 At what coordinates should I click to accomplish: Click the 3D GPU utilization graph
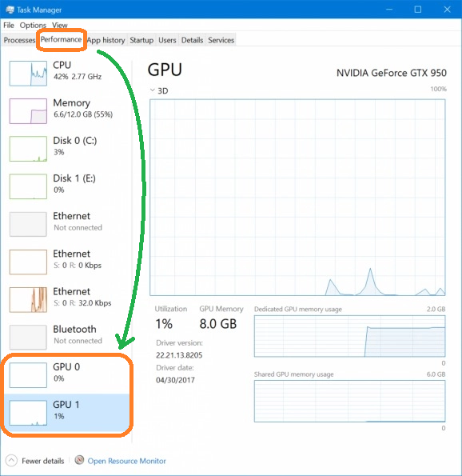tap(297, 198)
